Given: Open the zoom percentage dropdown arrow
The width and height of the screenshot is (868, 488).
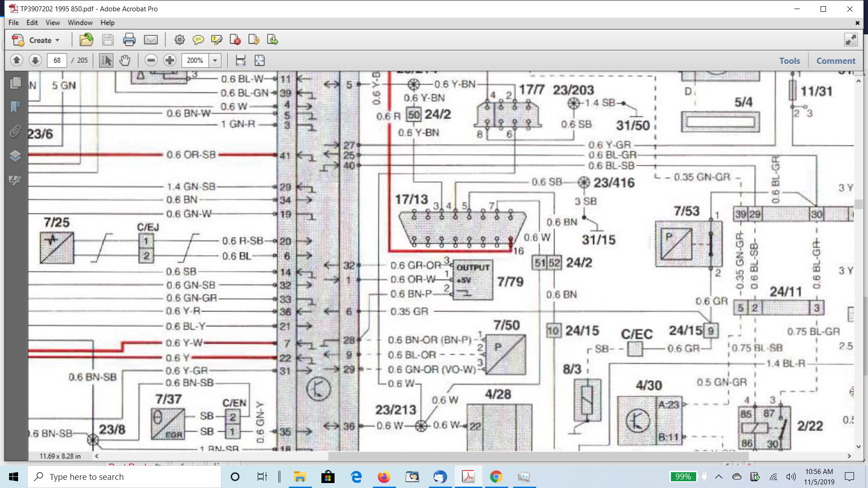Looking at the screenshot, I should click(x=215, y=60).
